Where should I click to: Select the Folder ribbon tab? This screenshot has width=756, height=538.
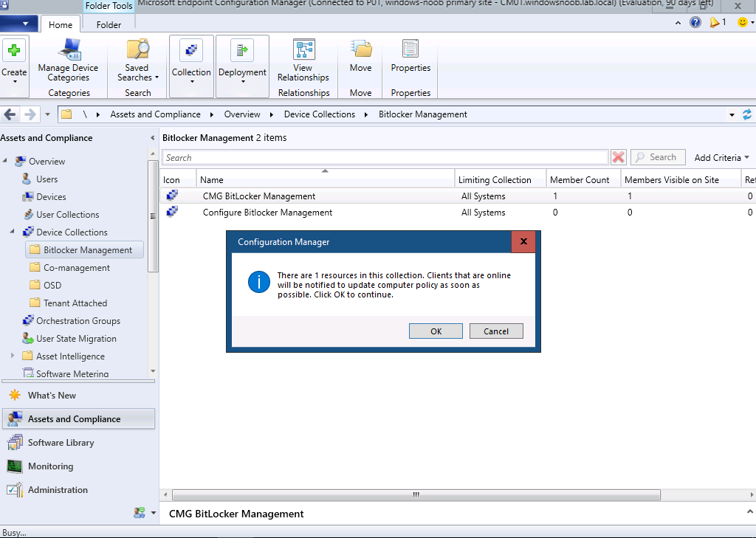pyautogui.click(x=109, y=24)
